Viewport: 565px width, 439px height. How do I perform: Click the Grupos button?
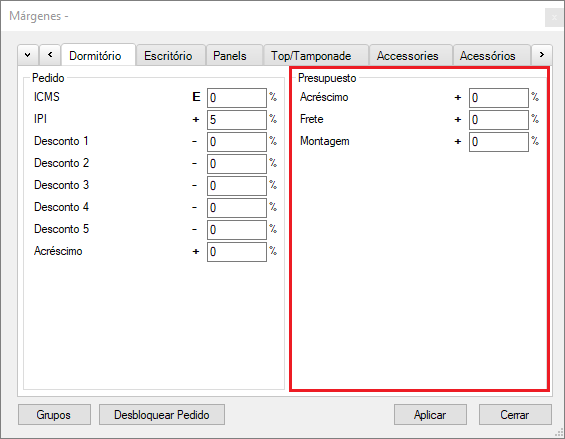[x=54, y=414]
